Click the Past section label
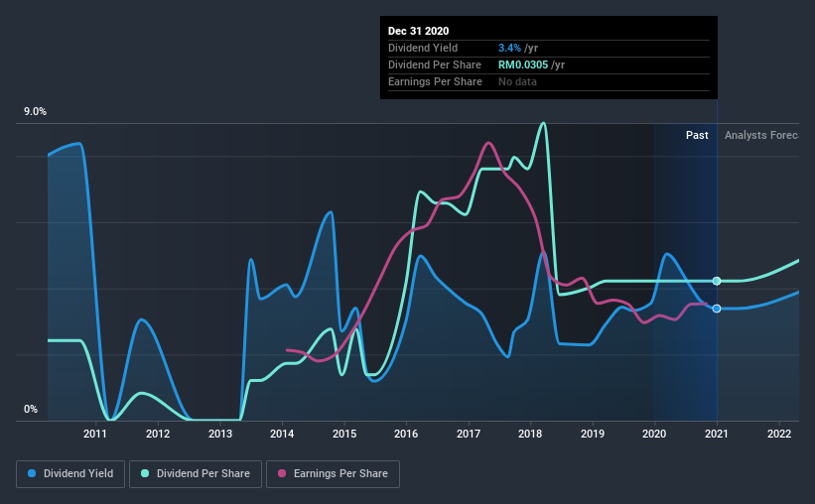The height and width of the screenshot is (504, 815). click(x=697, y=135)
